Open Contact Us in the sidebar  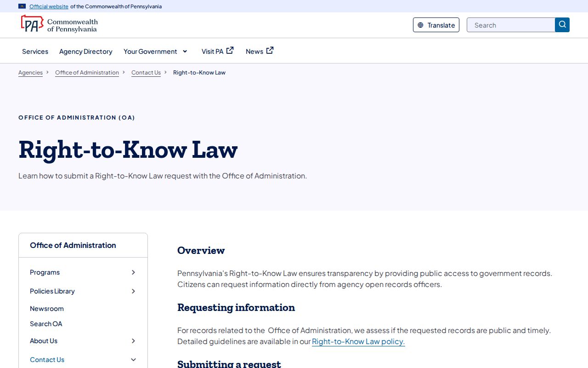point(47,360)
